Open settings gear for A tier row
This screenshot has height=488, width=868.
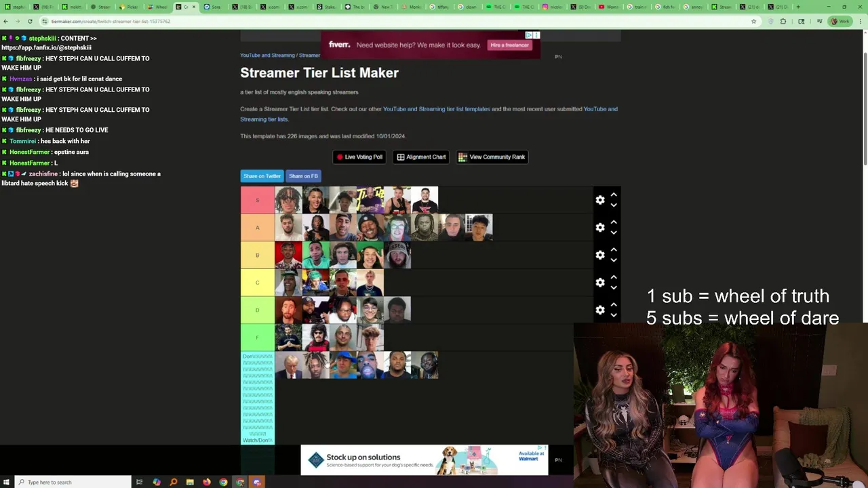599,228
